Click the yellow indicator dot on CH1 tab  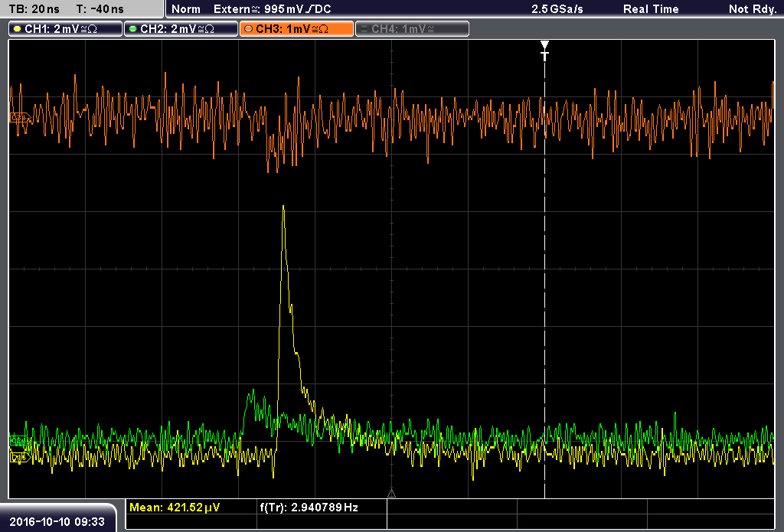click(x=18, y=29)
